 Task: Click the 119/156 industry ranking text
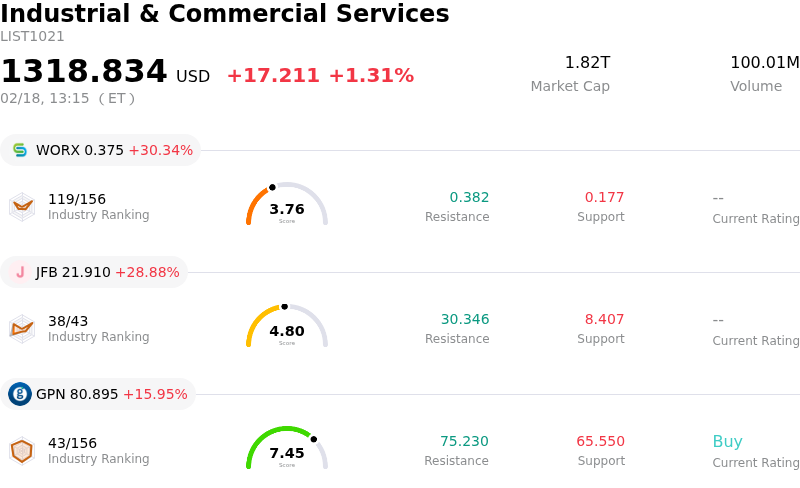77,199
